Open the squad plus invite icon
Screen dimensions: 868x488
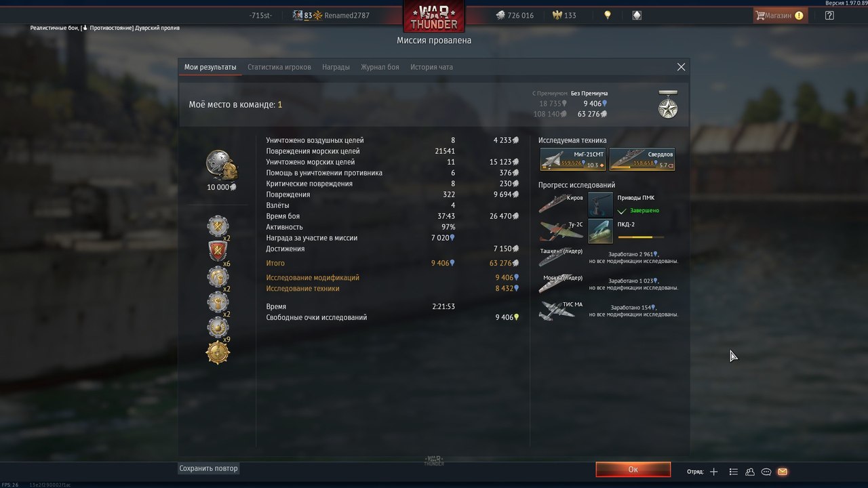click(713, 472)
